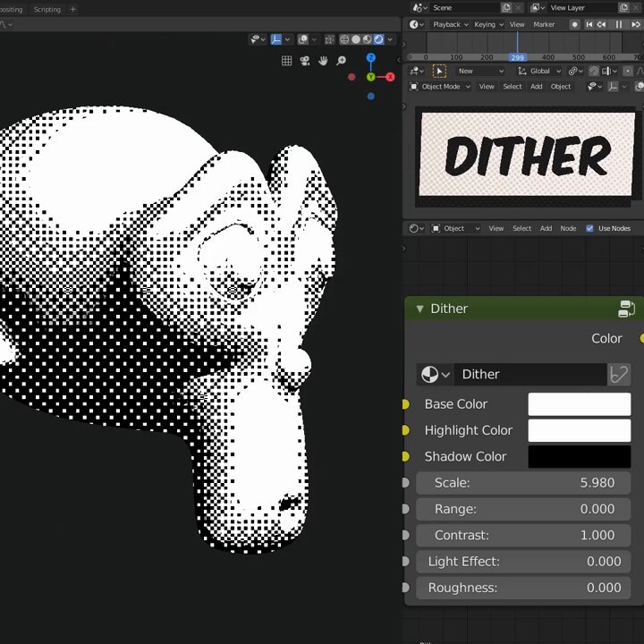Add new view layer icon
644x644 pixels.
[624, 8]
